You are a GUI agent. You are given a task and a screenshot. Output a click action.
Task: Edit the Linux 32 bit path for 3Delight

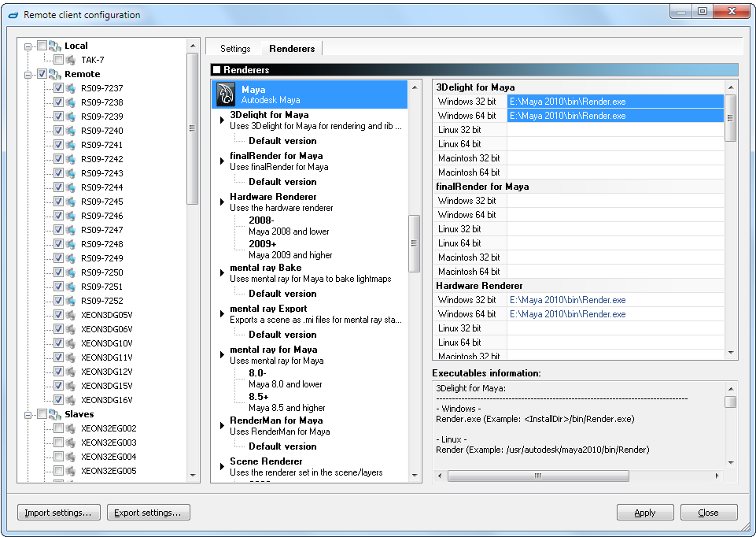point(615,130)
